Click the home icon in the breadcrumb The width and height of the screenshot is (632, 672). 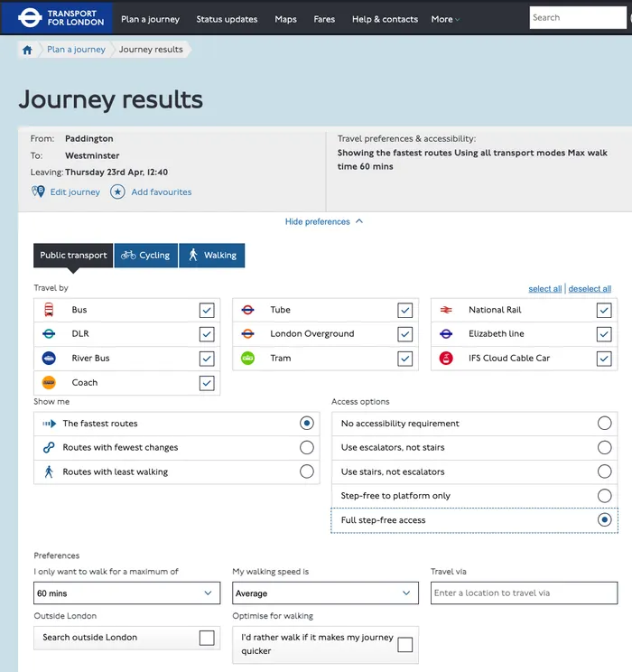[28, 50]
